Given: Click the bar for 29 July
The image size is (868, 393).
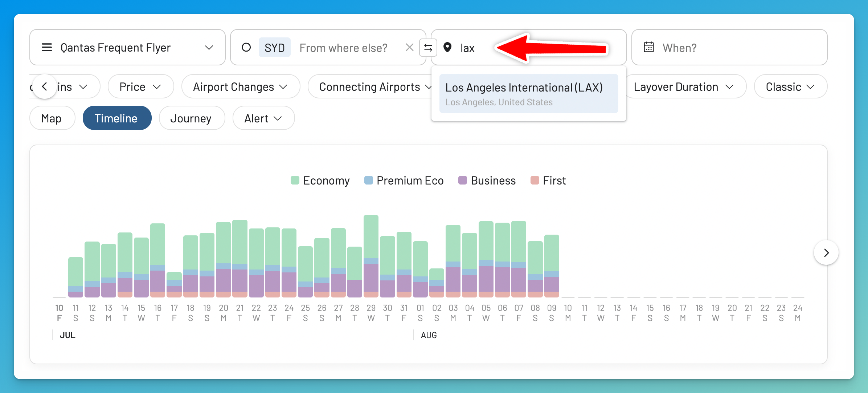Looking at the screenshot, I should pos(371,256).
